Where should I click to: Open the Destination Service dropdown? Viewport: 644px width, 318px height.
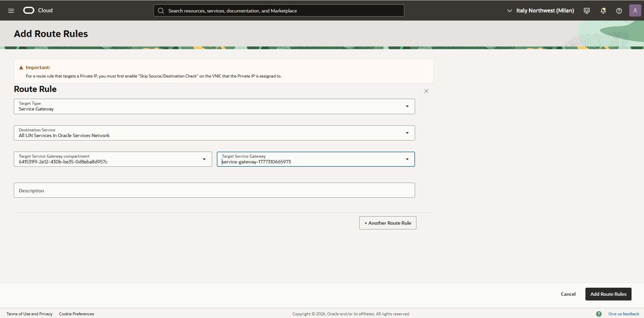click(214, 133)
